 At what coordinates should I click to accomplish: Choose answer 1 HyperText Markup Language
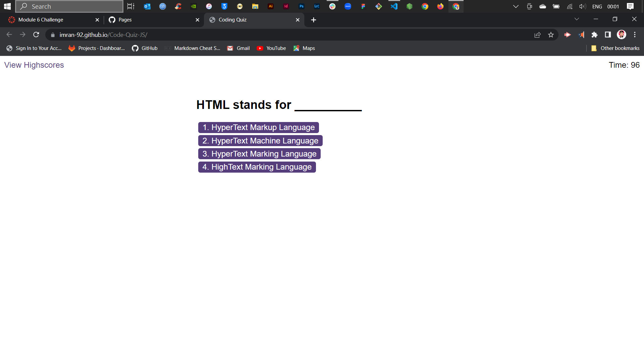258,127
